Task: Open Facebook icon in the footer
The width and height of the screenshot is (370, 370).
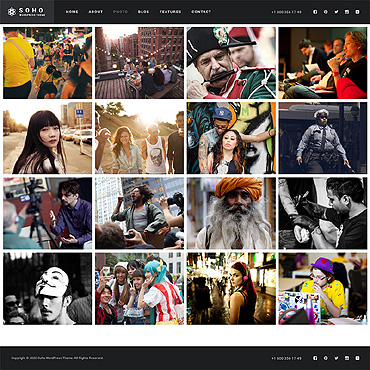Action: coord(315,358)
